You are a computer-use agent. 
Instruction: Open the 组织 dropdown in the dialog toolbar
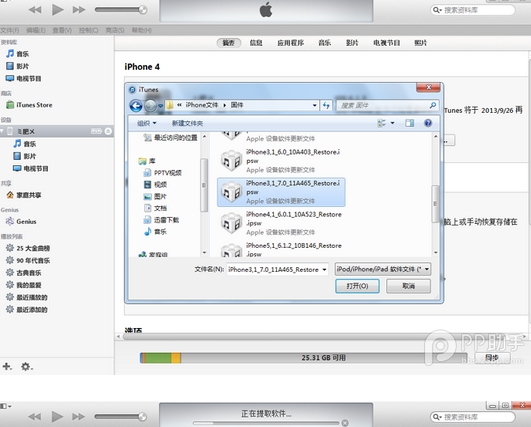147,123
